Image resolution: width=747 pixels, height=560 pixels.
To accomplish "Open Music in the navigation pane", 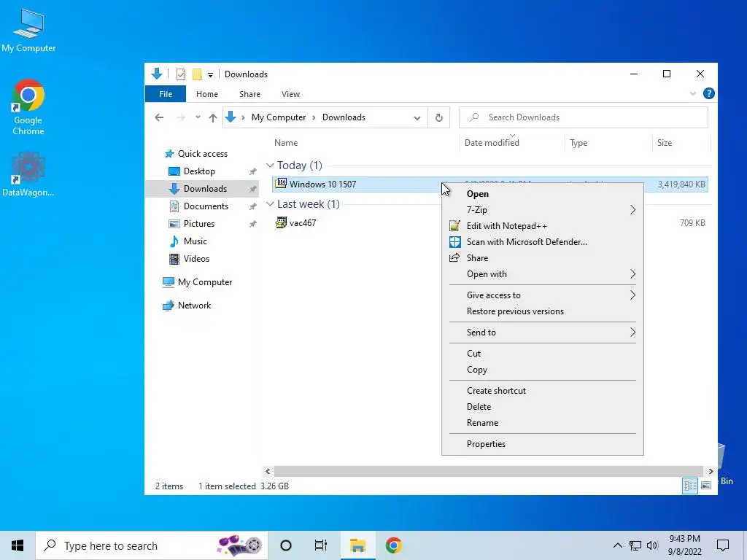I will click(x=196, y=241).
